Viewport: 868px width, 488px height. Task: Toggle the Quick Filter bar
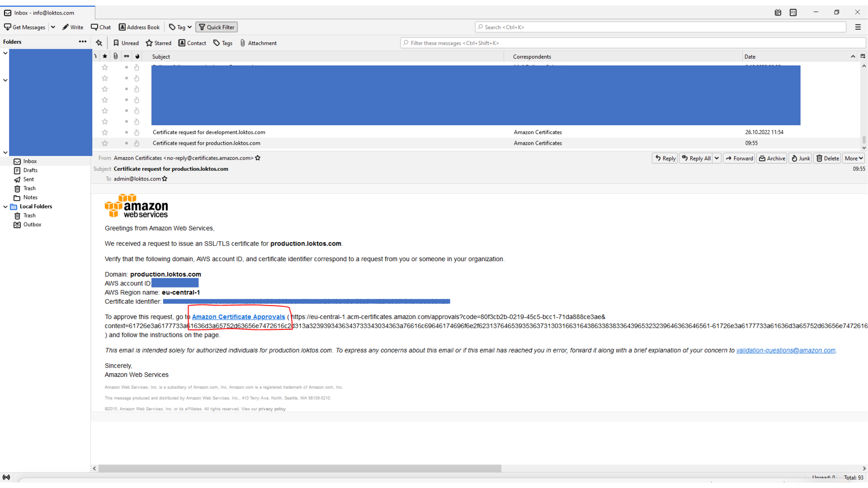click(217, 27)
